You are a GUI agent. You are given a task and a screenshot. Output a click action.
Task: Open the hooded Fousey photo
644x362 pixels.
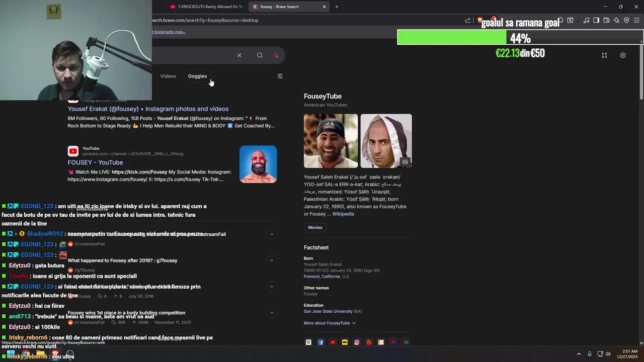point(386,141)
